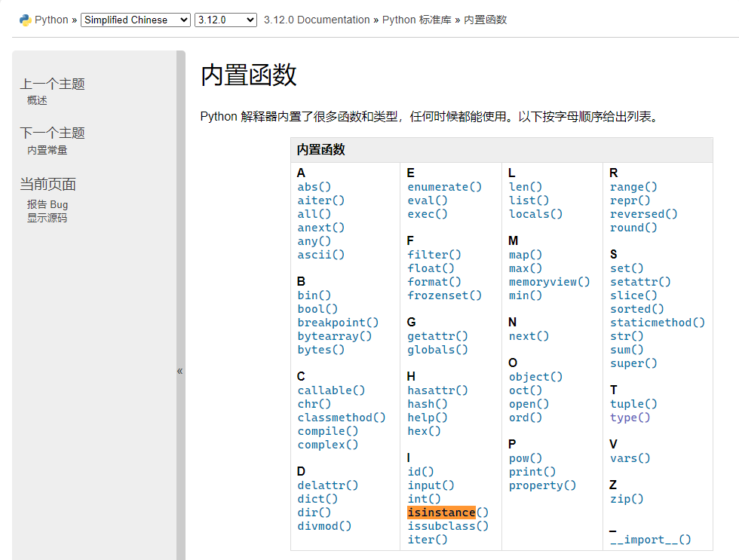The image size is (739, 560).
Task: Open the Simplified Chinese language dropdown
Action: (135, 20)
